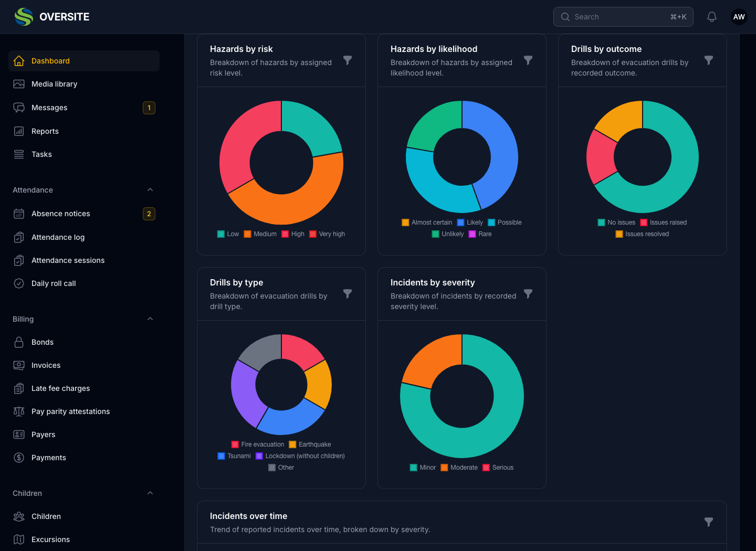Click the Payments dollar icon

tap(19, 458)
